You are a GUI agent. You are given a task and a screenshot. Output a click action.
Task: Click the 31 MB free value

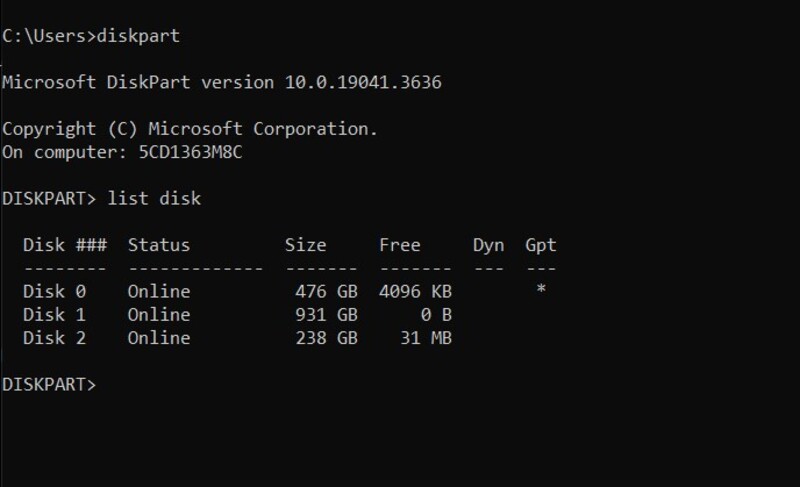(x=426, y=338)
